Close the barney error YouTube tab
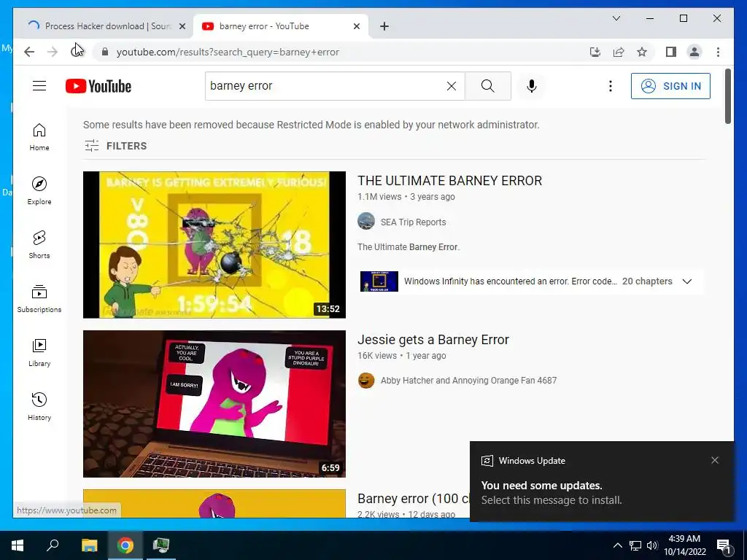This screenshot has width=747, height=560. [356, 27]
